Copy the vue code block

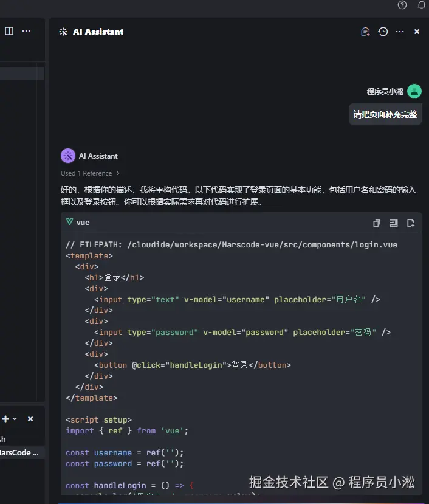tap(377, 223)
